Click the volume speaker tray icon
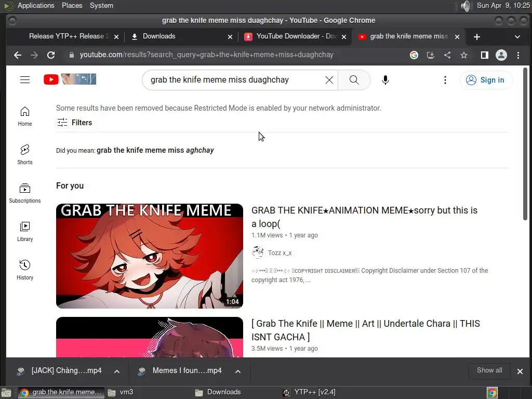Viewport: 532px width, 399px height. pos(467,6)
